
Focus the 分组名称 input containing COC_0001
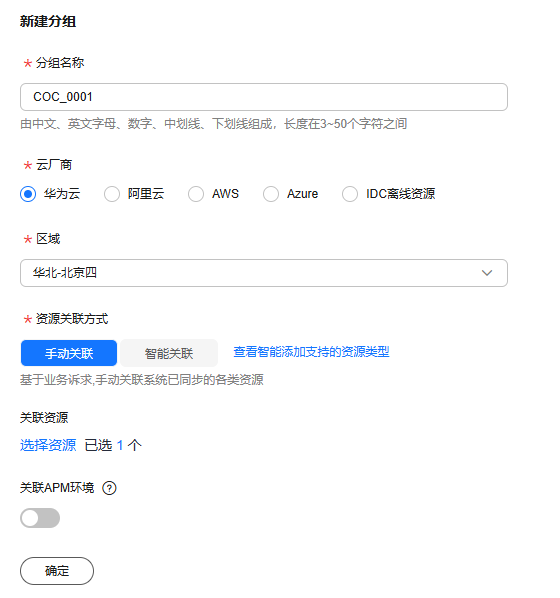point(264,97)
